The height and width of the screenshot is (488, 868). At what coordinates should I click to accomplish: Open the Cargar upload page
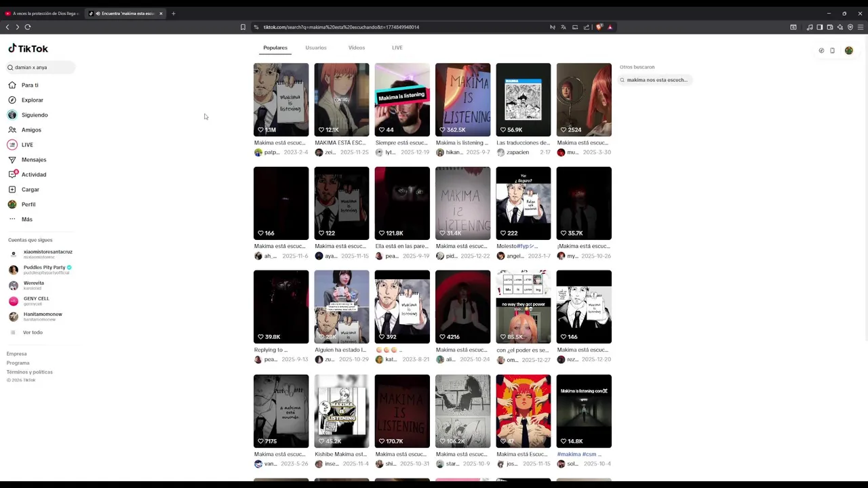[24, 190]
